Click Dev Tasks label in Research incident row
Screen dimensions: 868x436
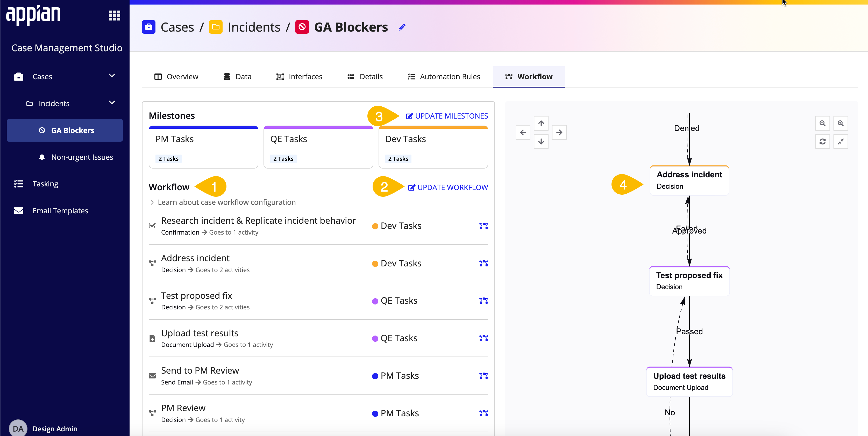[401, 226]
